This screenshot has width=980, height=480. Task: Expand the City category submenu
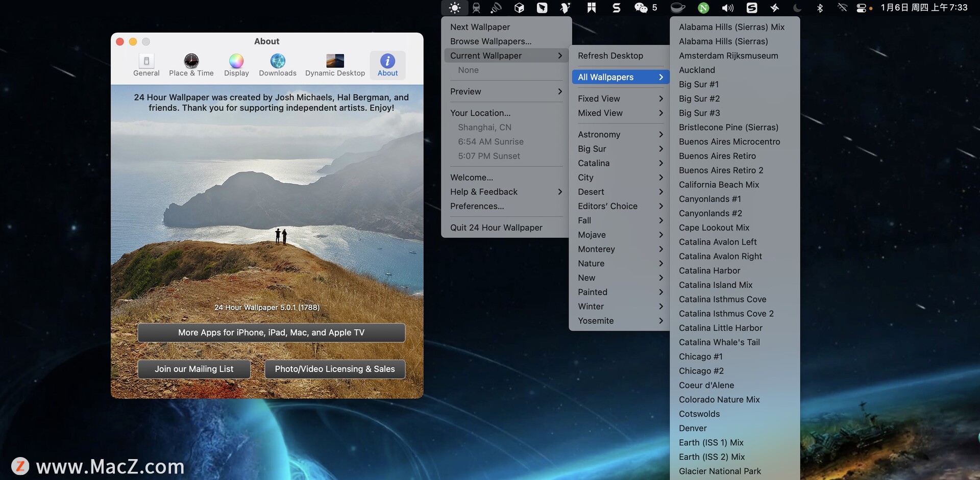pos(621,178)
